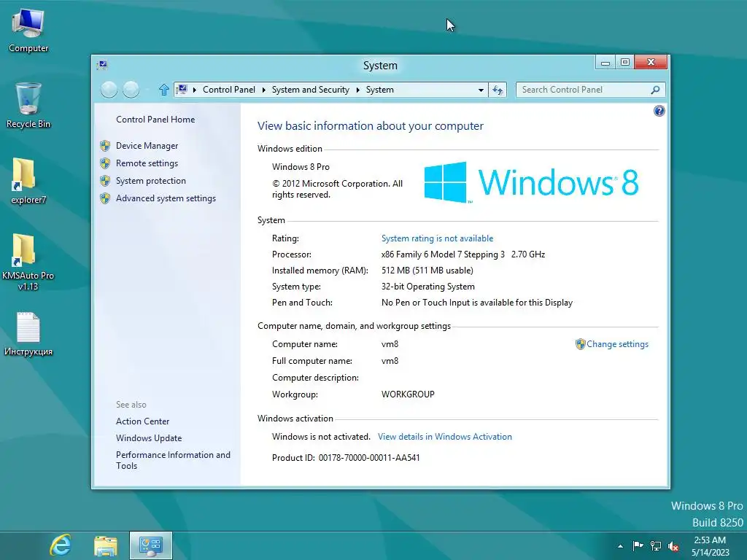747x560 pixels.
Task: Click the shield icon next to Change settings
Action: pyautogui.click(x=580, y=344)
